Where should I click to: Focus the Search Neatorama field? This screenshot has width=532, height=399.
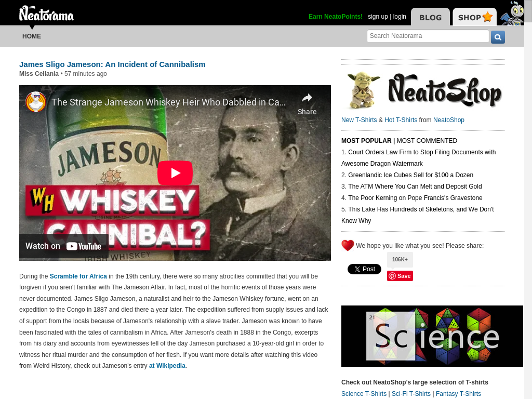click(428, 36)
